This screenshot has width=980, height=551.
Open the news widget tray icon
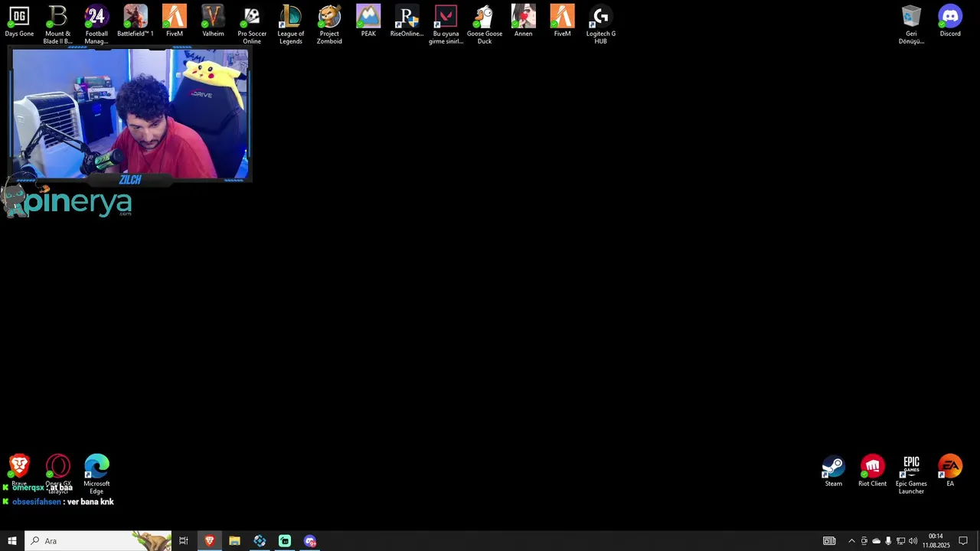click(829, 541)
